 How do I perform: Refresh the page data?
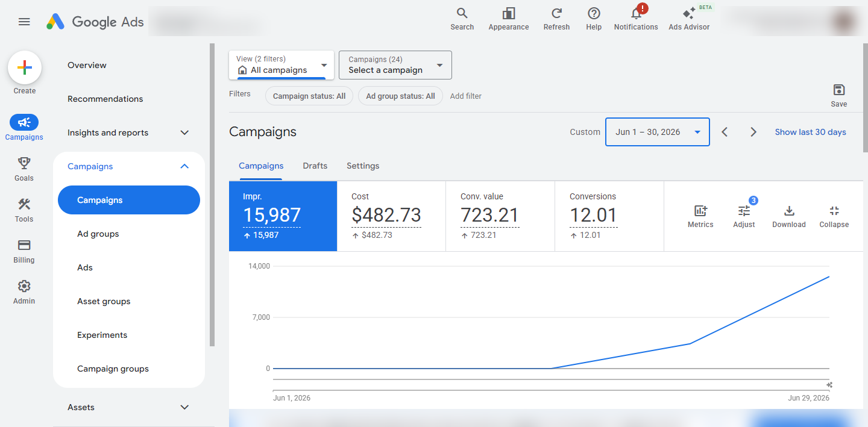(556, 19)
